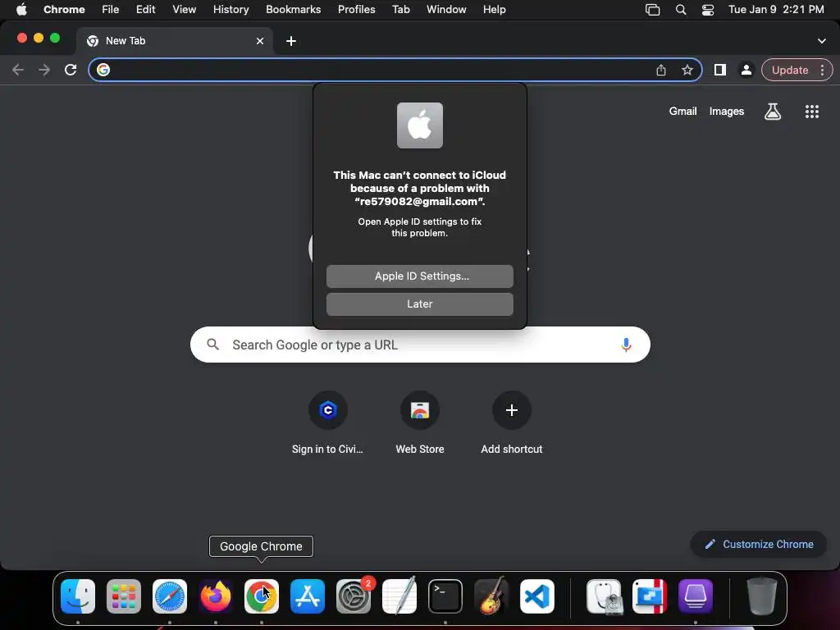Go back using the browser back arrow
The image size is (840, 630).
pos(18,70)
